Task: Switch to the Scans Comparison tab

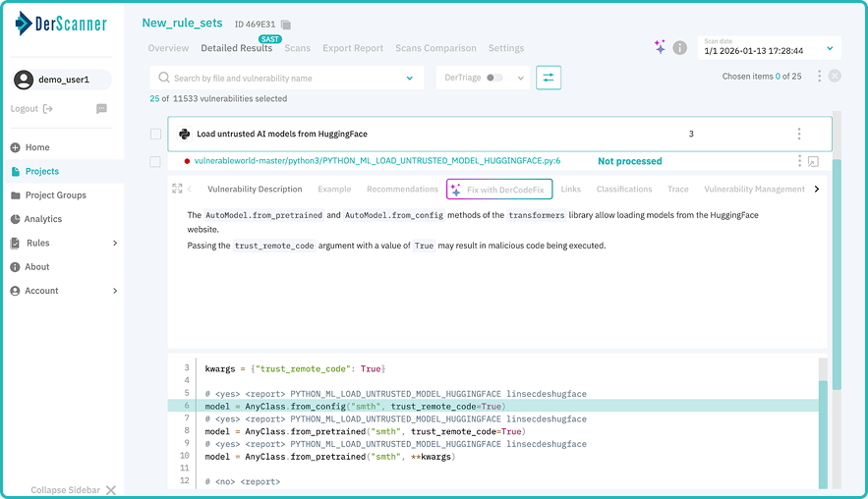Action: point(435,48)
